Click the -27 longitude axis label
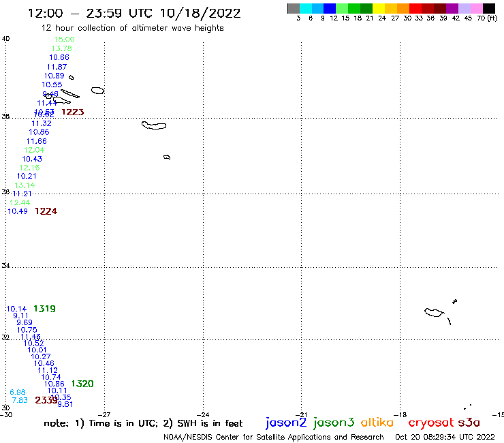 pos(104,415)
